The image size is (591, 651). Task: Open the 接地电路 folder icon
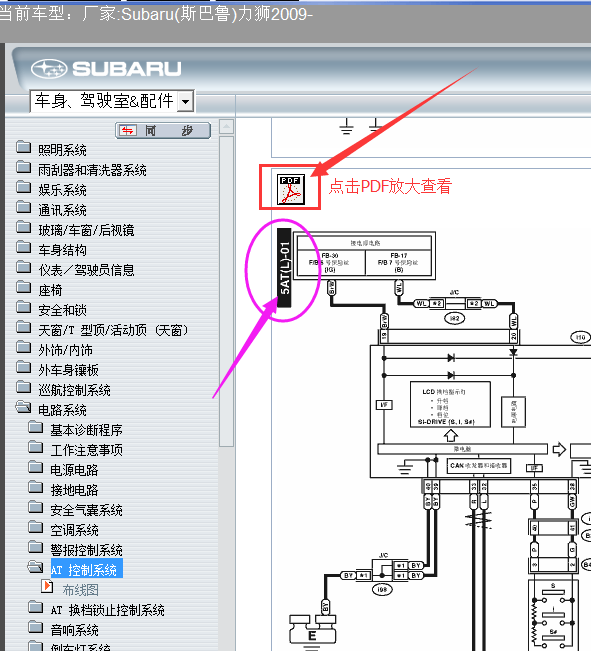tap(36, 487)
